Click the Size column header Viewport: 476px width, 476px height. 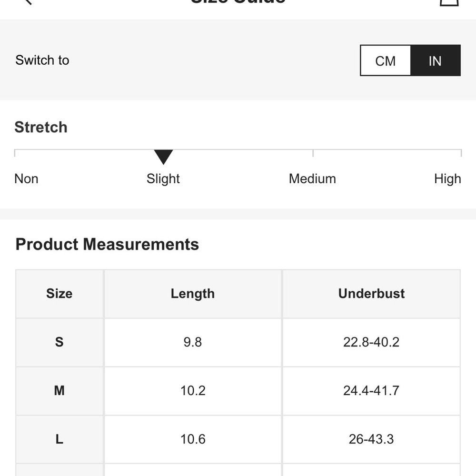coord(59,294)
